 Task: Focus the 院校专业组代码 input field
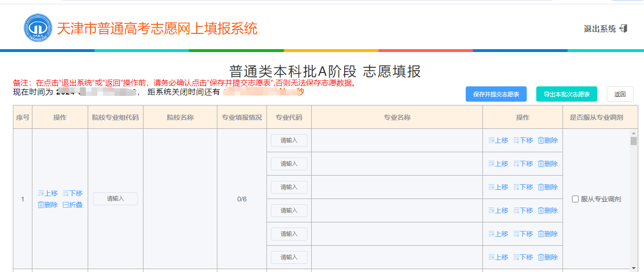(115, 199)
